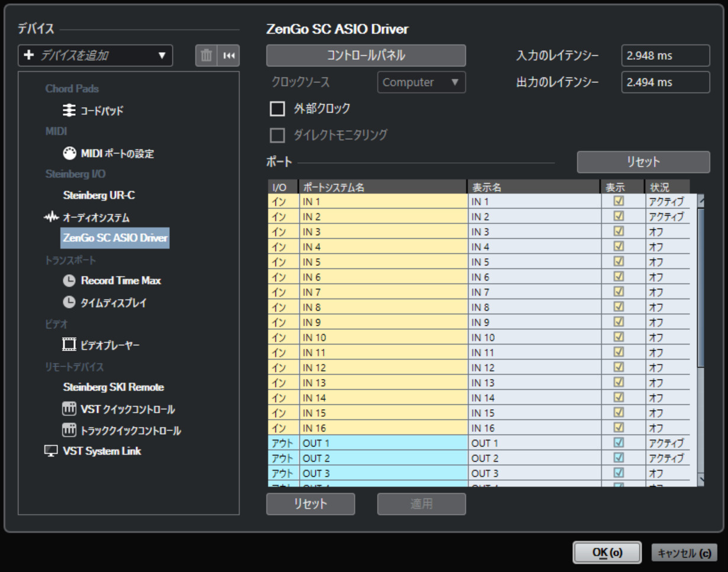Screen dimensions: 728x572
Task: Click the オフ status for IN 12
Action: pyautogui.click(x=667, y=368)
